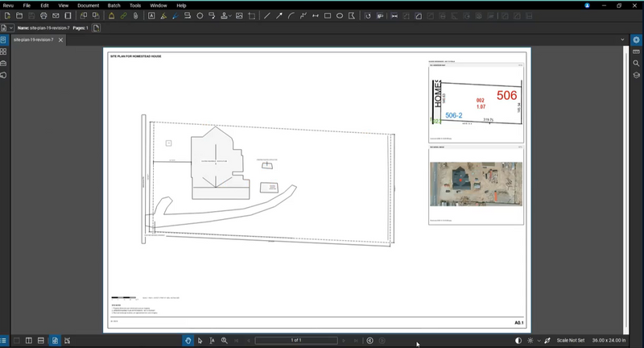Insert an image using the Image tool
Image resolution: width=644 pixels, height=348 pixels.
pos(239,16)
